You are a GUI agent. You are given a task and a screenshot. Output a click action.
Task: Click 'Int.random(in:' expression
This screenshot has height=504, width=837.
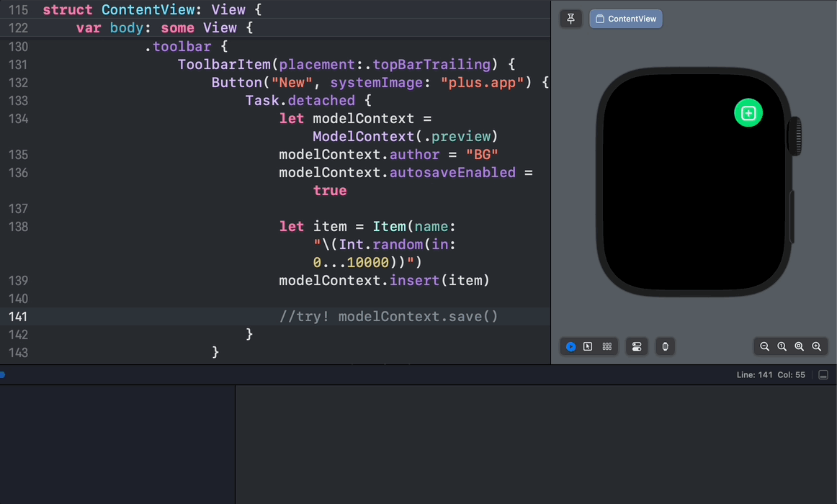pos(397,244)
